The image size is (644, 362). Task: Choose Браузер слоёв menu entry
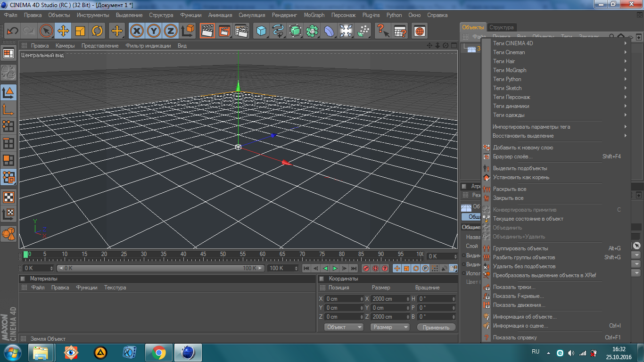pos(556,156)
